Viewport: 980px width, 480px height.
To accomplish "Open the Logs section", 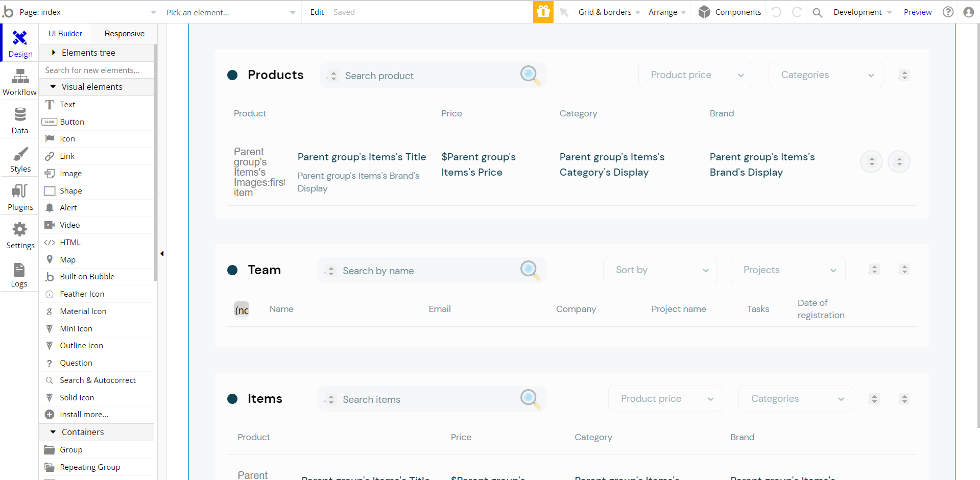I will click(x=20, y=274).
